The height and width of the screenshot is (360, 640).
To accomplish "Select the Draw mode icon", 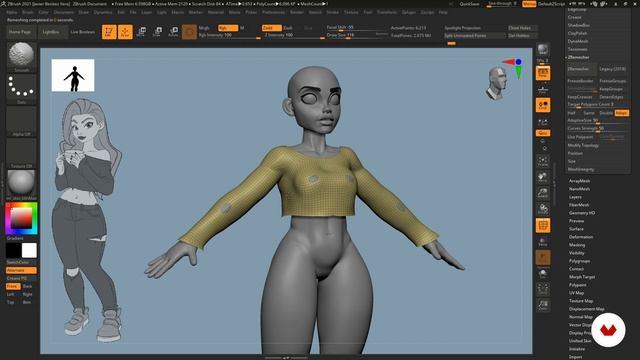I will coord(125,32).
